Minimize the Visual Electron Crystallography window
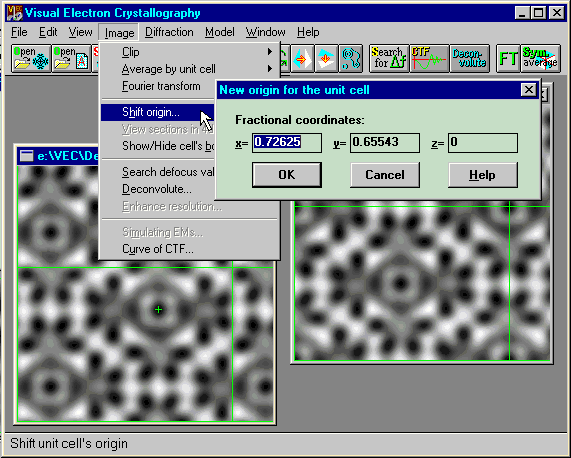Viewport: 571px width, 458px height. click(522, 13)
